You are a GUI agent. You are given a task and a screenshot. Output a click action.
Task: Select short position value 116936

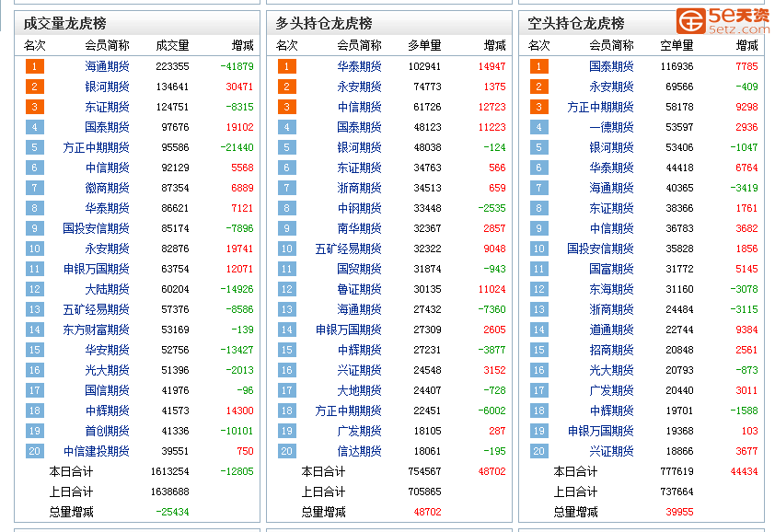677,66
